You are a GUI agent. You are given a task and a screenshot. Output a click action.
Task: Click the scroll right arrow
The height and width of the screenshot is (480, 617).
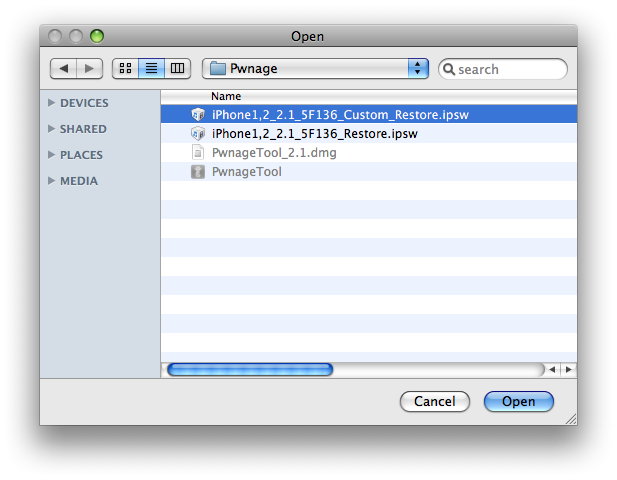tap(569, 369)
